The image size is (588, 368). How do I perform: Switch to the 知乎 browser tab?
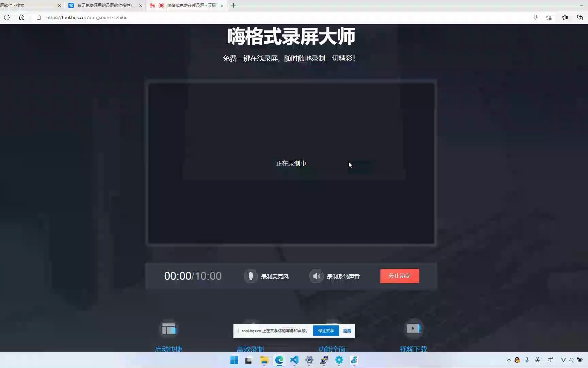[x=102, y=5]
